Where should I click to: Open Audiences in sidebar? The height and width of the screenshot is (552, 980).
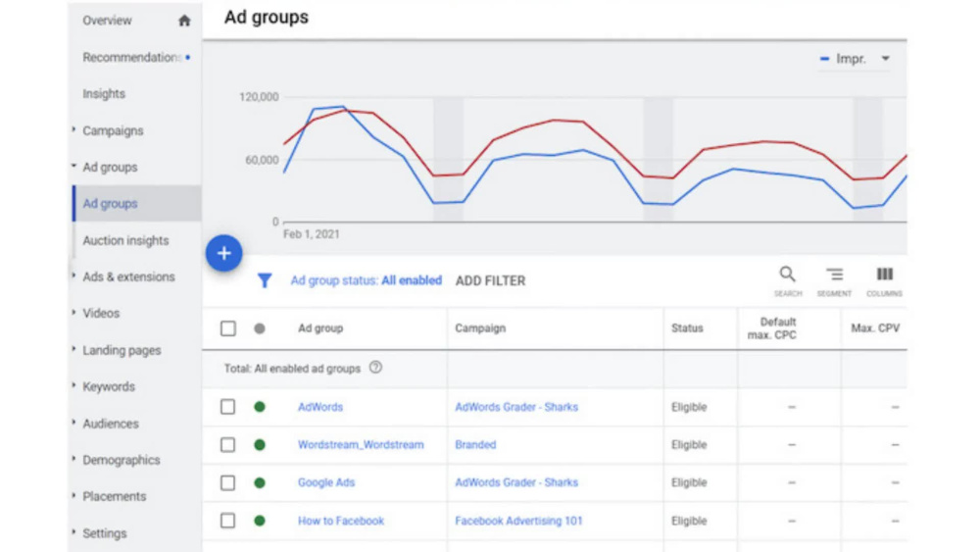[111, 424]
